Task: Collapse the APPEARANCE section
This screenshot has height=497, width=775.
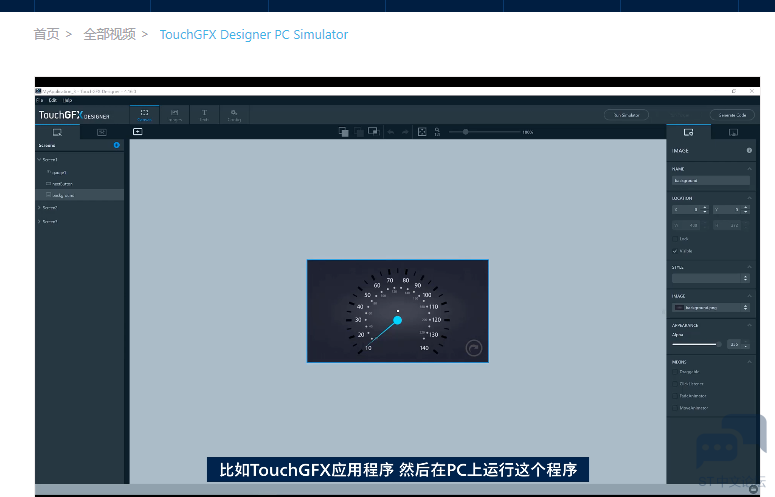Action: [x=749, y=326]
